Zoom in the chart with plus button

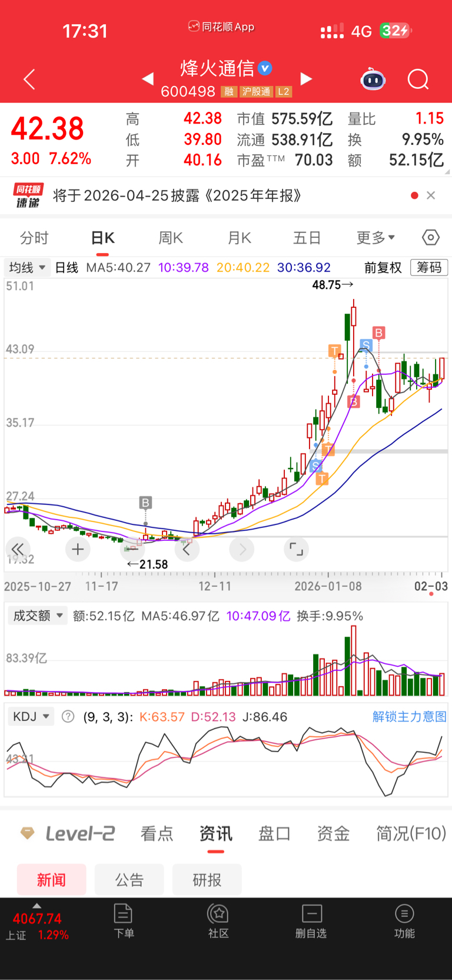(78, 549)
